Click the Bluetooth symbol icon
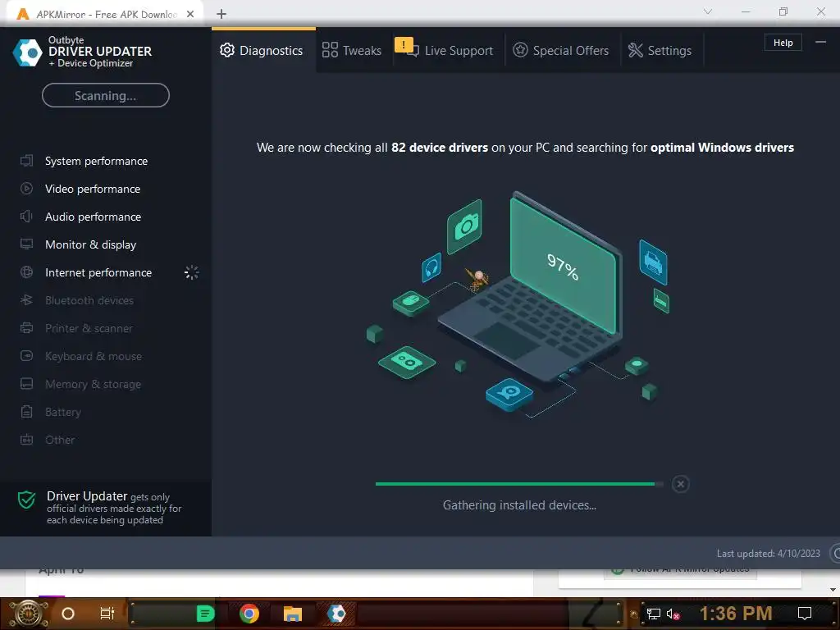 pyautogui.click(x=27, y=300)
